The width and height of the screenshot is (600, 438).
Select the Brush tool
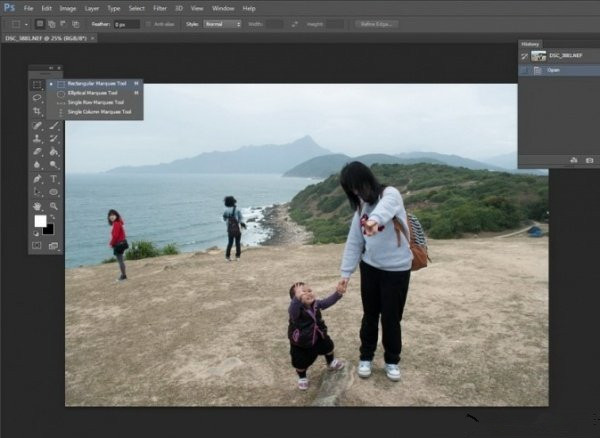click(54, 126)
